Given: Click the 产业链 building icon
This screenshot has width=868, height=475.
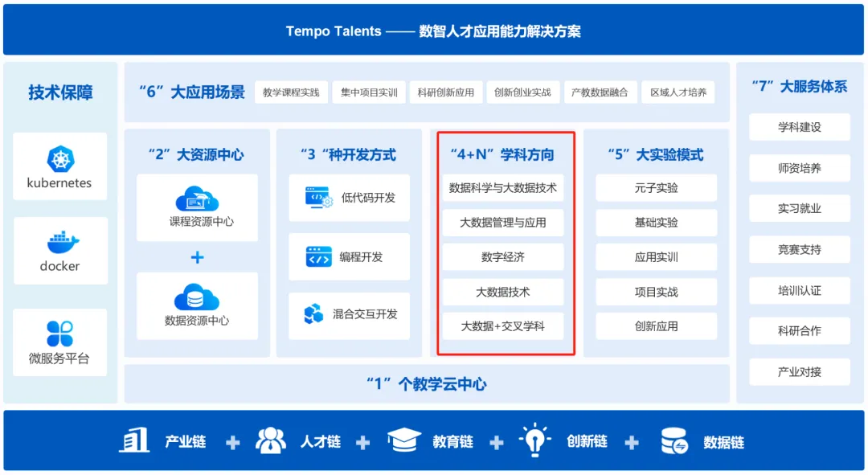Looking at the screenshot, I should (134, 440).
